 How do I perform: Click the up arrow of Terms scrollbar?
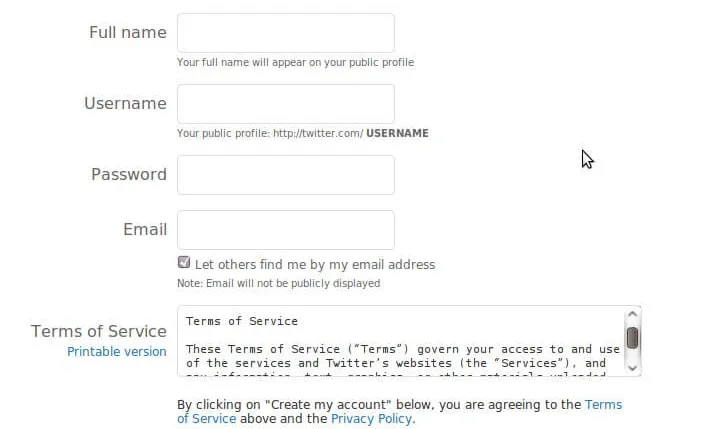tap(632, 315)
